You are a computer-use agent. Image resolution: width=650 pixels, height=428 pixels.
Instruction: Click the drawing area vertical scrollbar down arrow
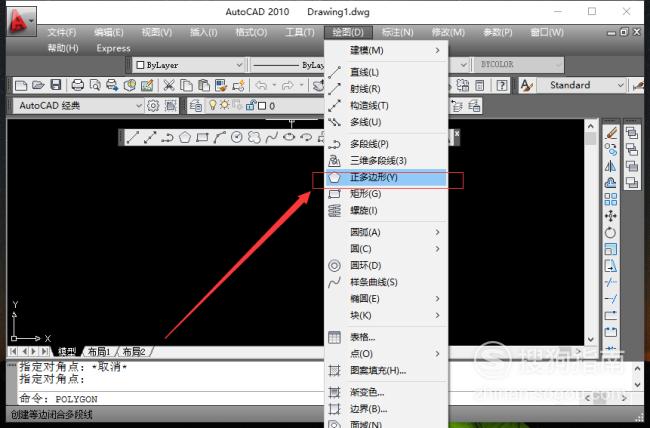click(x=591, y=340)
